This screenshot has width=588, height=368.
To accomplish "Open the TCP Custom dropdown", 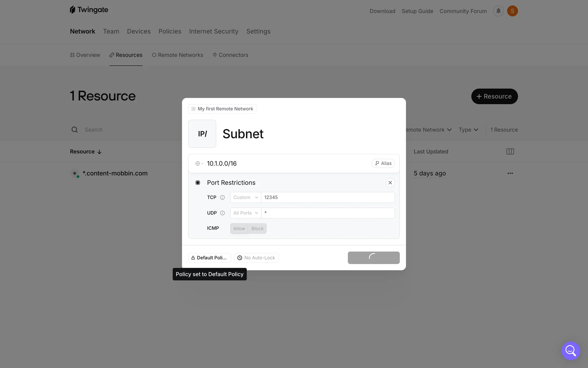I will [x=245, y=197].
